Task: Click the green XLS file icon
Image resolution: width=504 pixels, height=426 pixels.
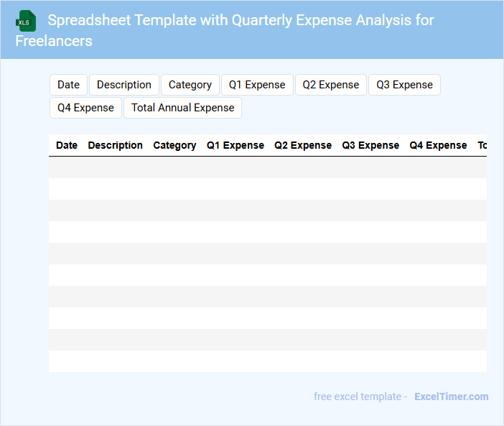Action: click(x=26, y=21)
